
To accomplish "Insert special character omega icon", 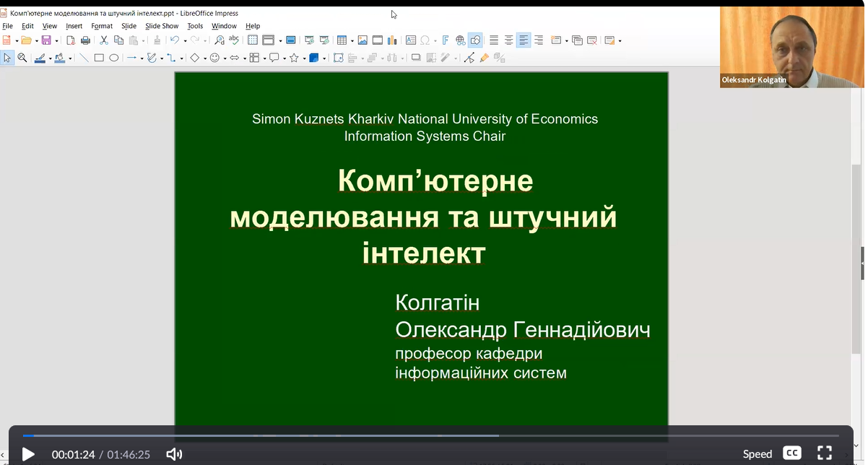I will click(425, 40).
